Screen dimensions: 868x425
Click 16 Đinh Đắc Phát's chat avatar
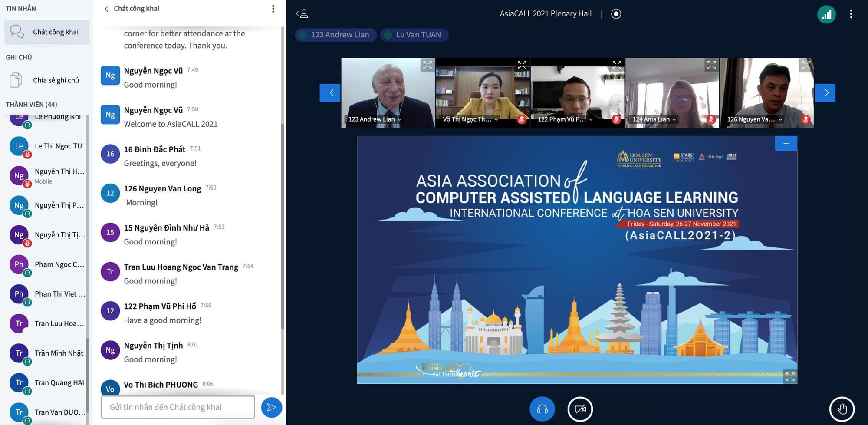tap(110, 154)
